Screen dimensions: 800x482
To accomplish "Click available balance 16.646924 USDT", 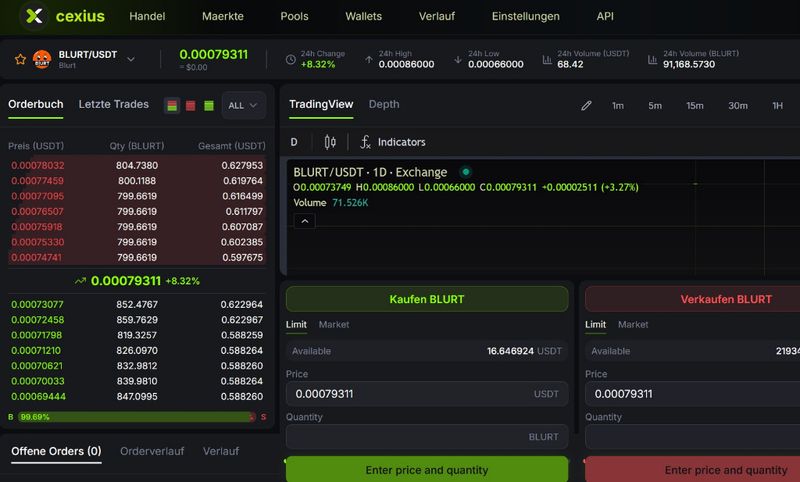I will pos(524,351).
